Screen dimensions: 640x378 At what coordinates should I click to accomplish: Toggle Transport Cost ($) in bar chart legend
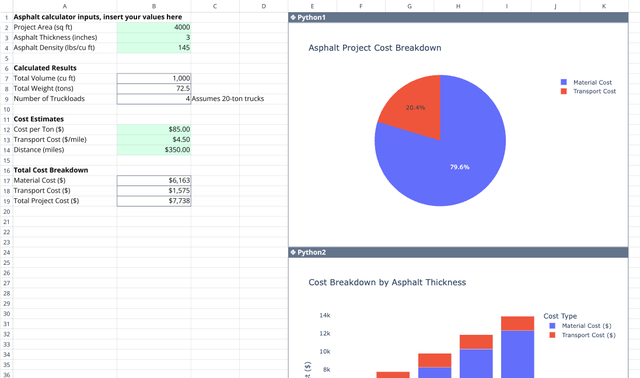582,335
